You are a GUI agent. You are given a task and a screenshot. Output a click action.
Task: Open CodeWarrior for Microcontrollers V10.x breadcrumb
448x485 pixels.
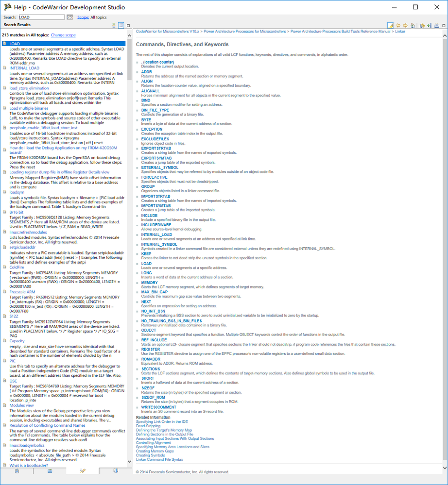click(168, 31)
